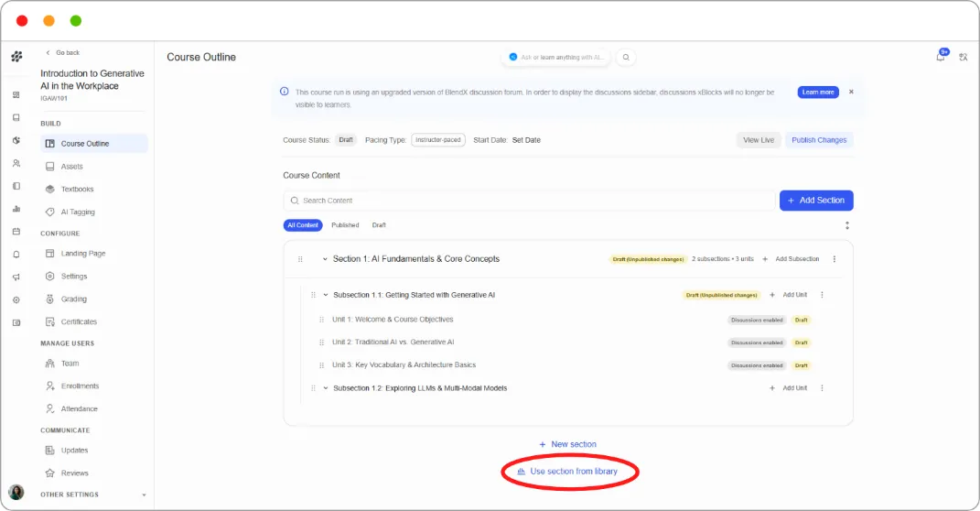This screenshot has height=511, width=980.
Task: Click Discussions enabled badge on Unit 2
Action: pos(756,342)
